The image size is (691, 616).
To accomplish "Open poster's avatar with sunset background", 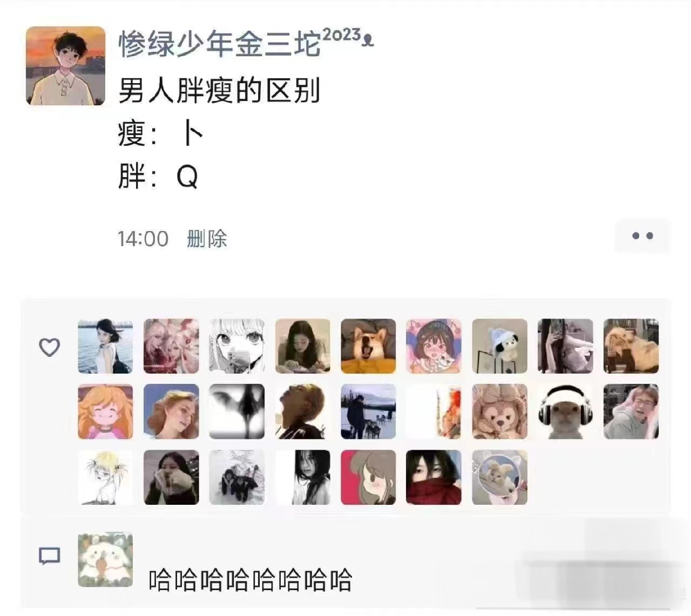I will [65, 66].
